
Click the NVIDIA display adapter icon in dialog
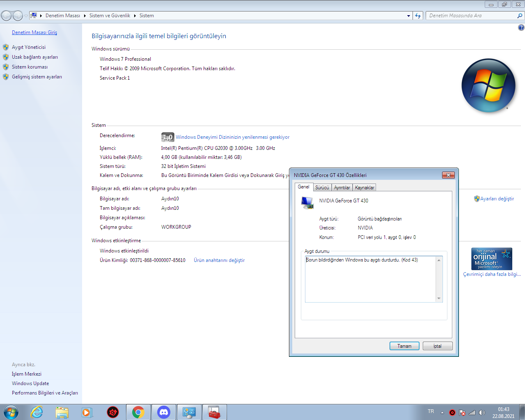[x=307, y=202]
